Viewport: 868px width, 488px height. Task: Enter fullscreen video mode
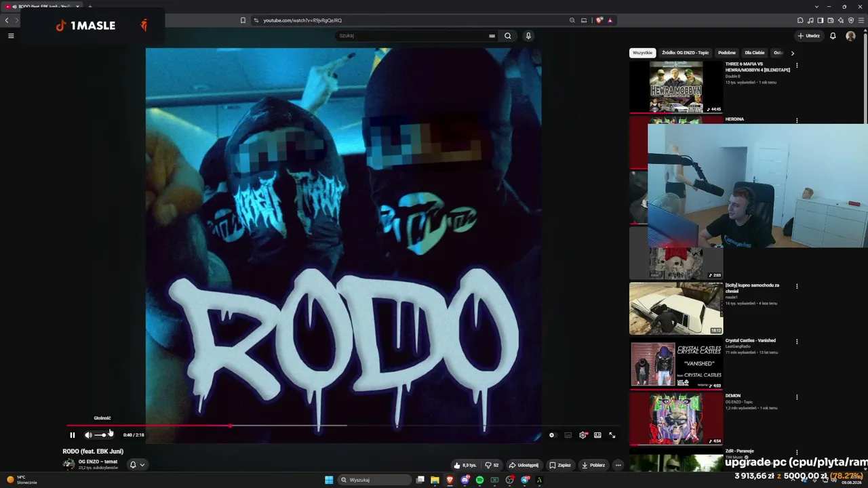coord(612,435)
